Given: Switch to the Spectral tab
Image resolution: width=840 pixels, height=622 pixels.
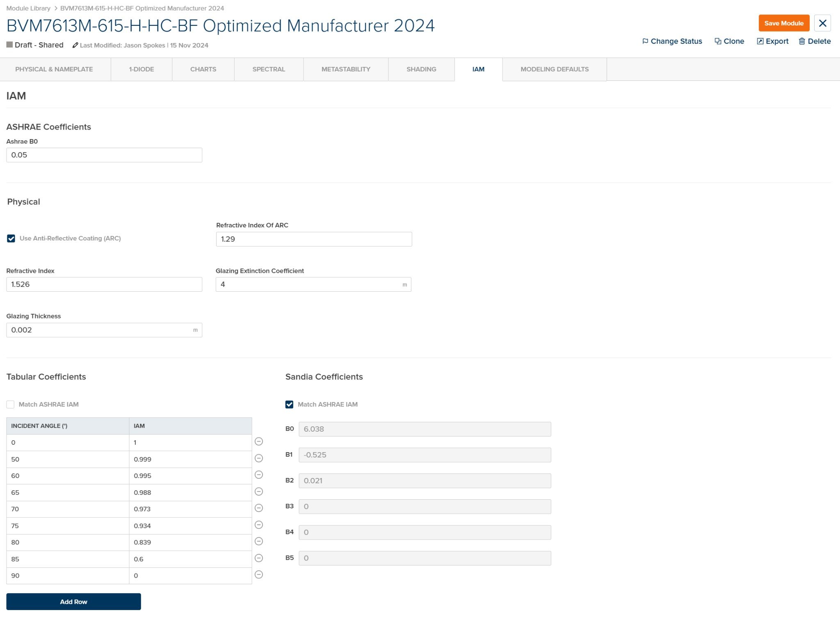Looking at the screenshot, I should click(269, 69).
